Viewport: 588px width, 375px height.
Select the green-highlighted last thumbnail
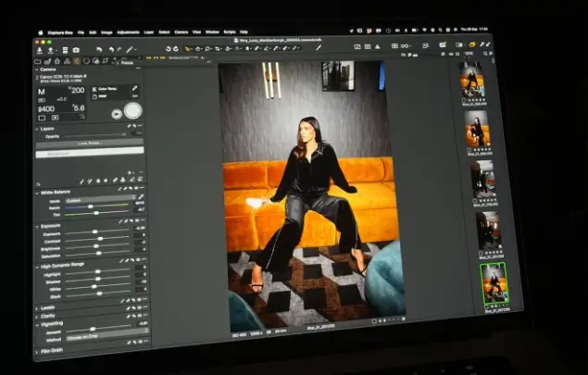click(494, 282)
